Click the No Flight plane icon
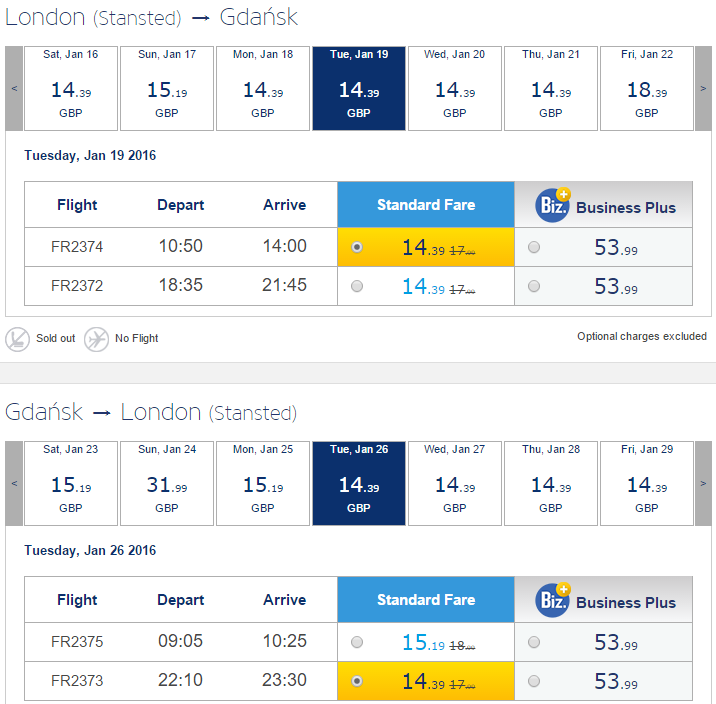 point(96,339)
